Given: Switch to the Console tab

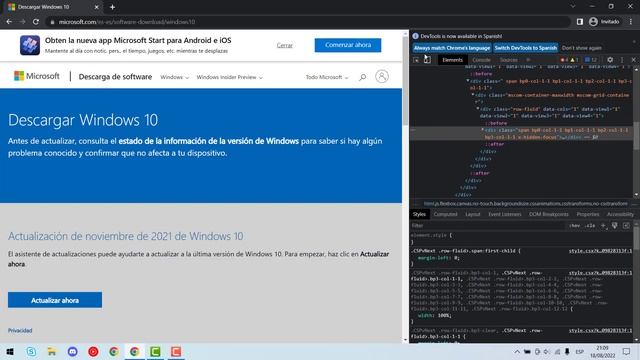Looking at the screenshot, I should [481, 60].
